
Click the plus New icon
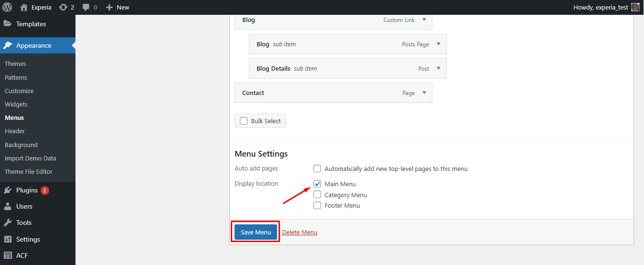click(x=109, y=7)
